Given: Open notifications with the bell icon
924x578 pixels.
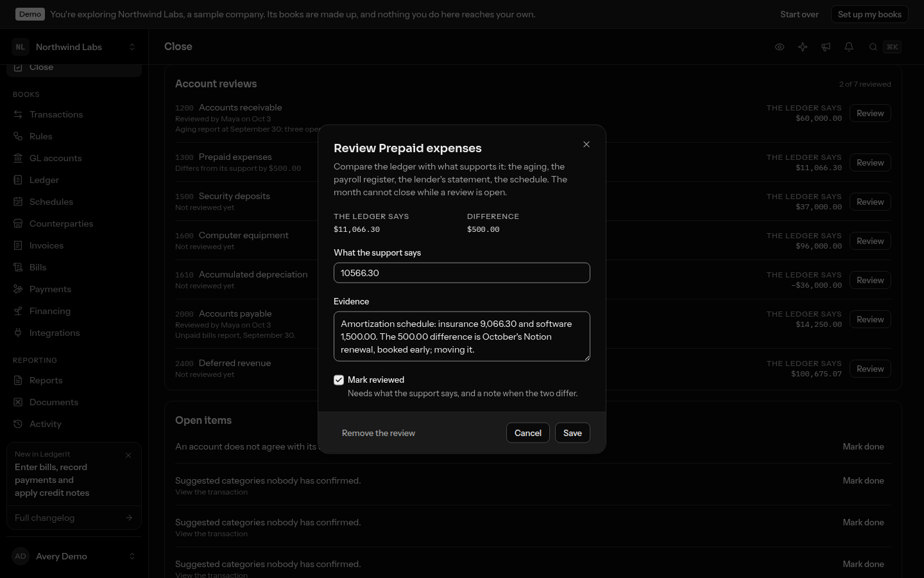Looking at the screenshot, I should 849,47.
